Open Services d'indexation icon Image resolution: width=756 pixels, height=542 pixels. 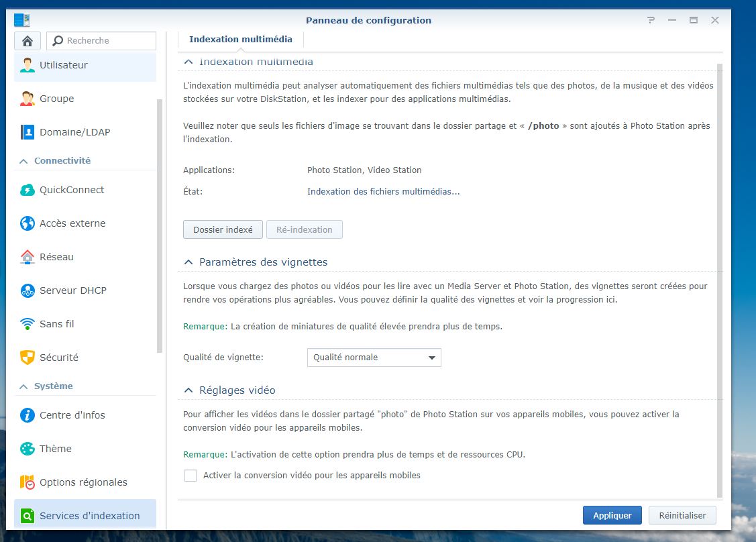pos(28,515)
